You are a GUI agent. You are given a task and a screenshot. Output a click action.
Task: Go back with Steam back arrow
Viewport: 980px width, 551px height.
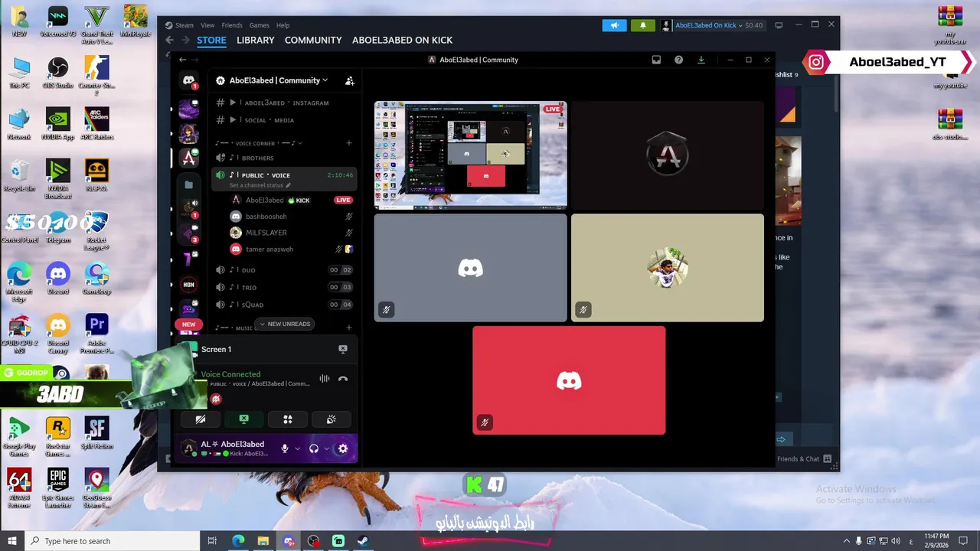(170, 40)
